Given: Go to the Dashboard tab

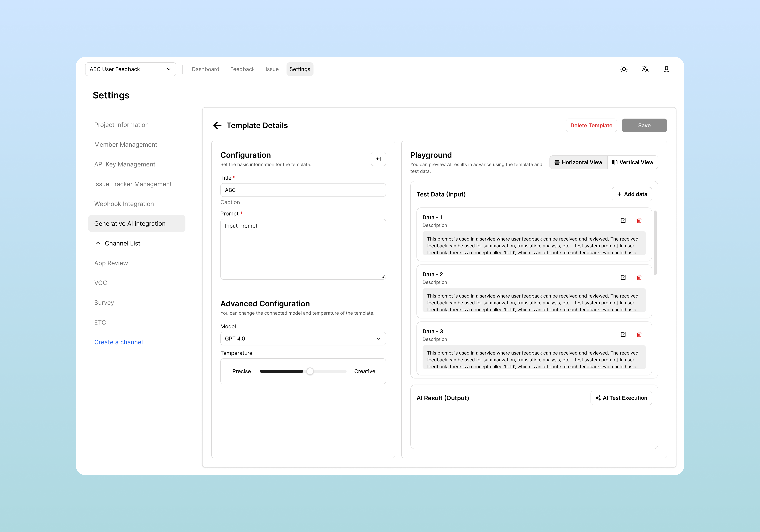Looking at the screenshot, I should coord(205,69).
